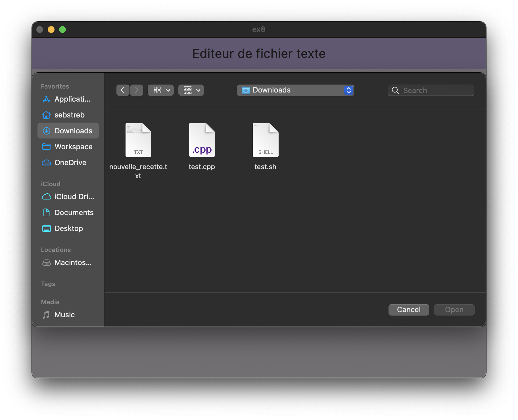Image resolution: width=518 pixels, height=420 pixels.
Task: Open OneDrive from the sidebar
Action: tap(68, 163)
